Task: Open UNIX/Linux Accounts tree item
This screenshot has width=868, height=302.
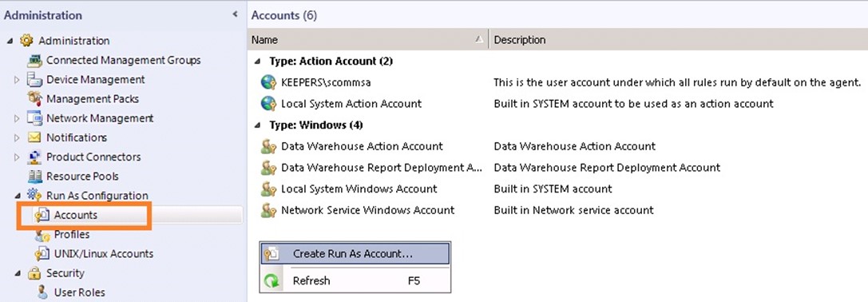Action: point(104,254)
